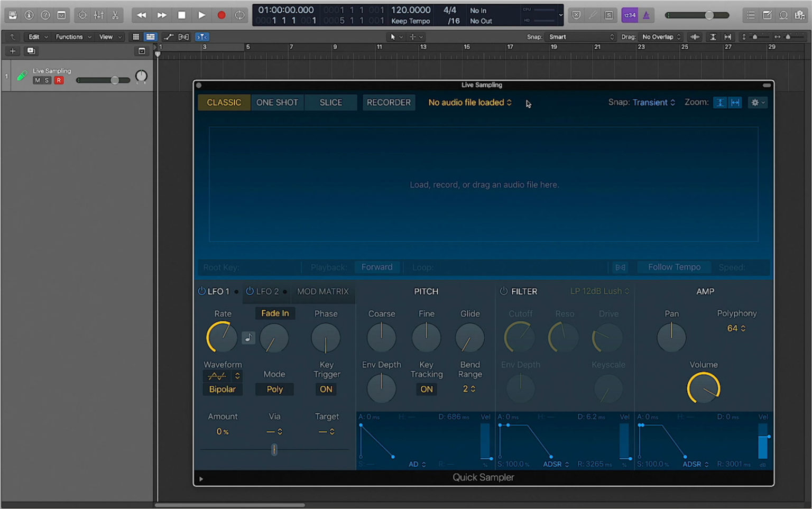Switch to the ONE SHOT mode tab
Image resolution: width=812 pixels, height=509 pixels.
(x=277, y=103)
